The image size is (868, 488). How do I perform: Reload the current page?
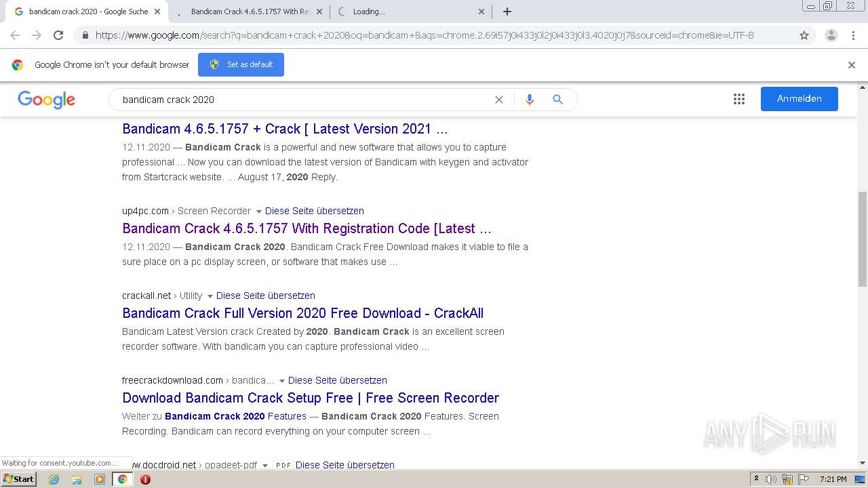[x=58, y=35]
